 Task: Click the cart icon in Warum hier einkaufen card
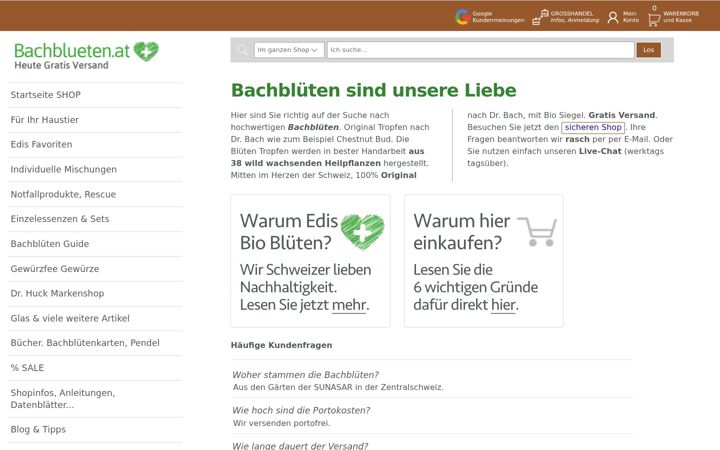click(x=537, y=231)
